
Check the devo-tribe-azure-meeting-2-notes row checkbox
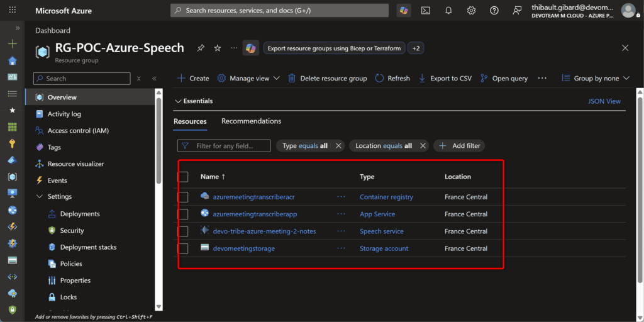(183, 231)
